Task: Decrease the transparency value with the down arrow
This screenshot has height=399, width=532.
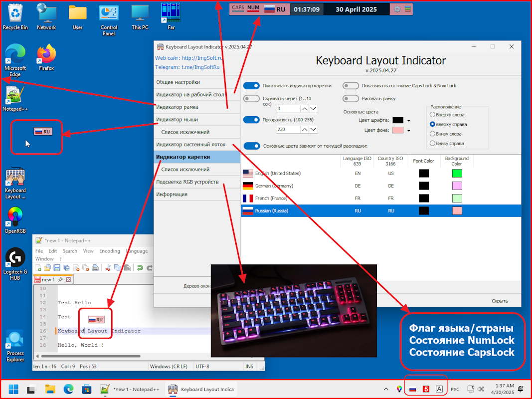Action: coord(313,130)
